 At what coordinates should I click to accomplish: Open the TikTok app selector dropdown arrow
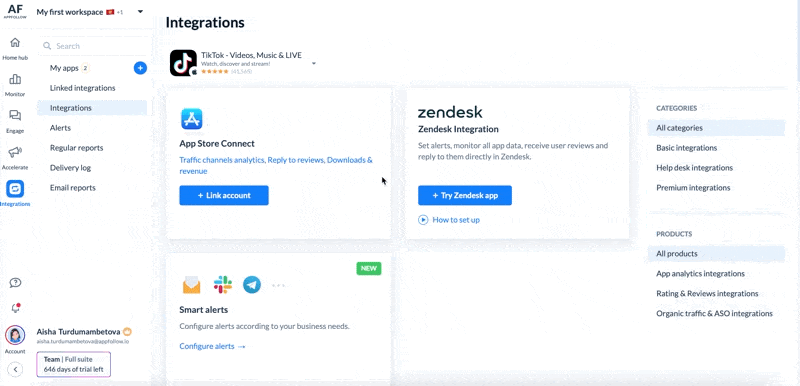[x=314, y=64]
